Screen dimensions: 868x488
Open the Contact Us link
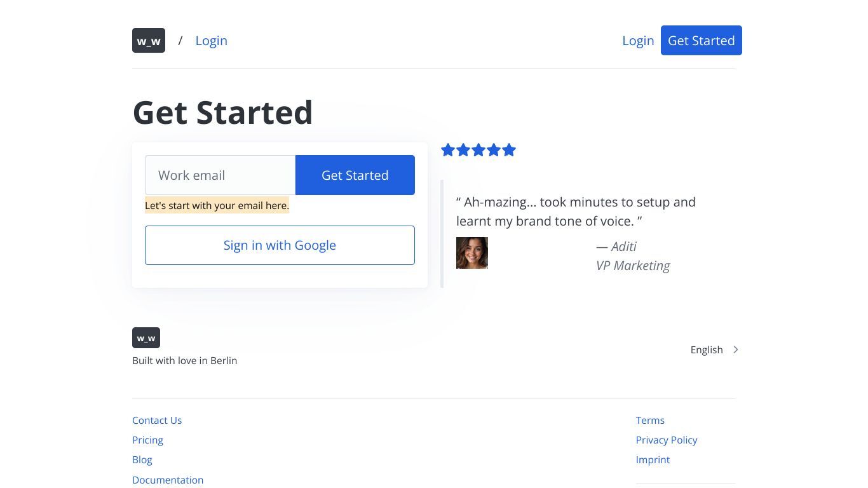click(157, 420)
